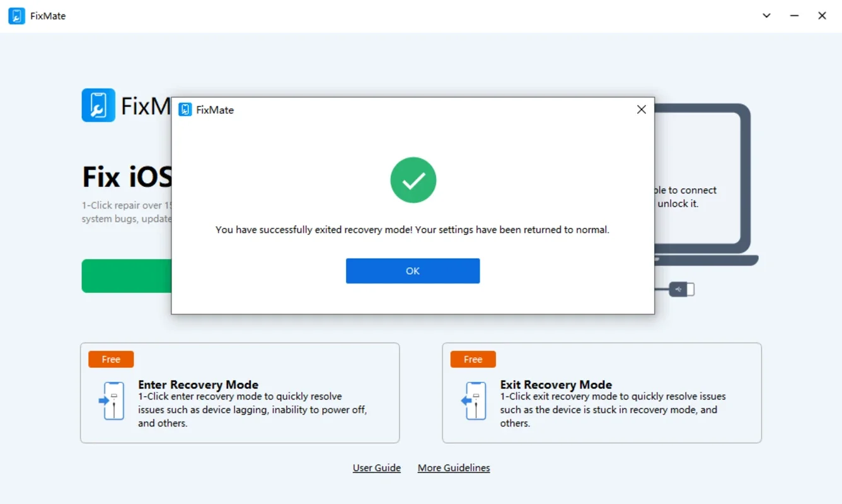Viewport: 842px width, 504px height.
Task: Click the FixMate name in main title bar
Action: tap(48, 16)
